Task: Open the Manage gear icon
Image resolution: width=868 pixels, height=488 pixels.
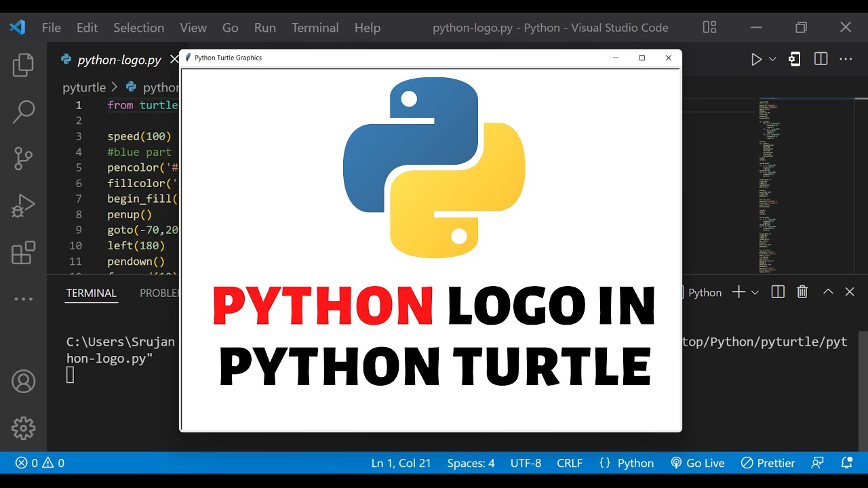Action: coord(23,428)
